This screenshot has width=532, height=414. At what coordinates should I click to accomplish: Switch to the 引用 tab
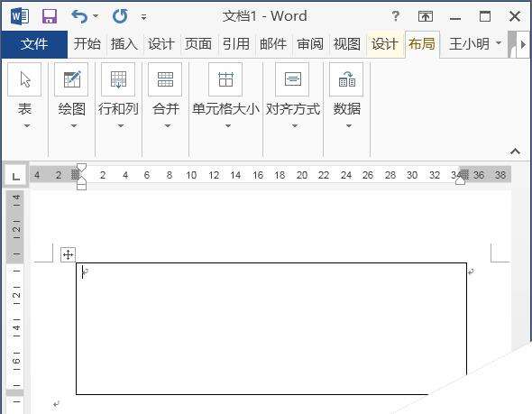point(236,44)
